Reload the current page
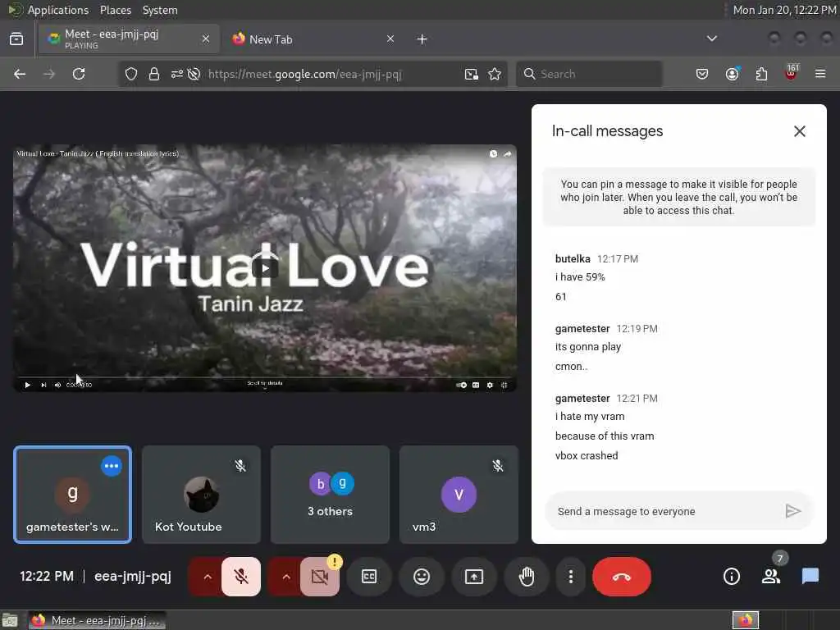Image resolution: width=840 pixels, height=630 pixels. click(79, 74)
